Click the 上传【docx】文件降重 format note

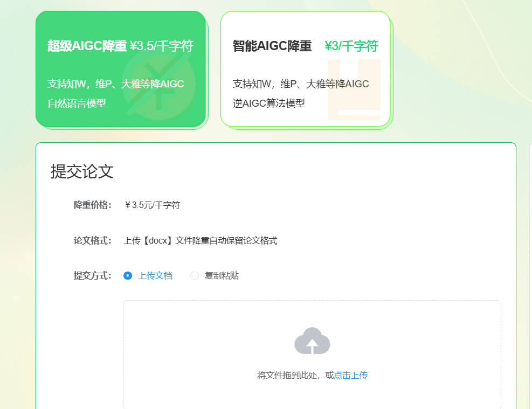(200, 241)
